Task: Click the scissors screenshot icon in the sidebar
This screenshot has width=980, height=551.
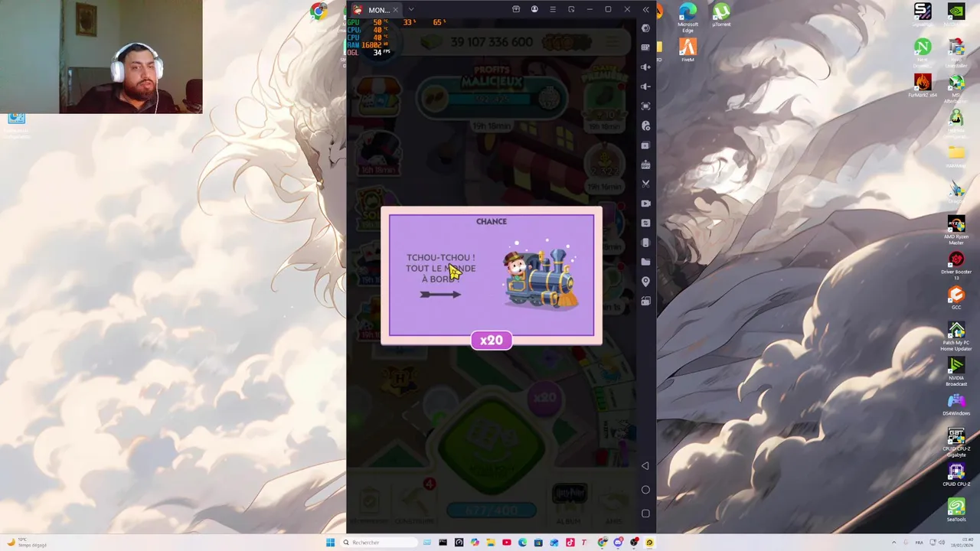Action: (645, 184)
